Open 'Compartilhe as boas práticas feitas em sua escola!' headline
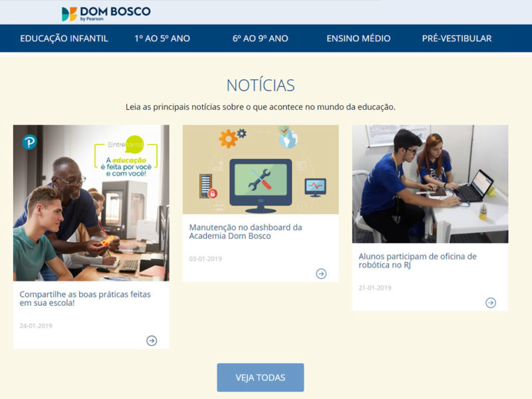Image resolution: width=532 pixels, height=399 pixels. pos(84,299)
